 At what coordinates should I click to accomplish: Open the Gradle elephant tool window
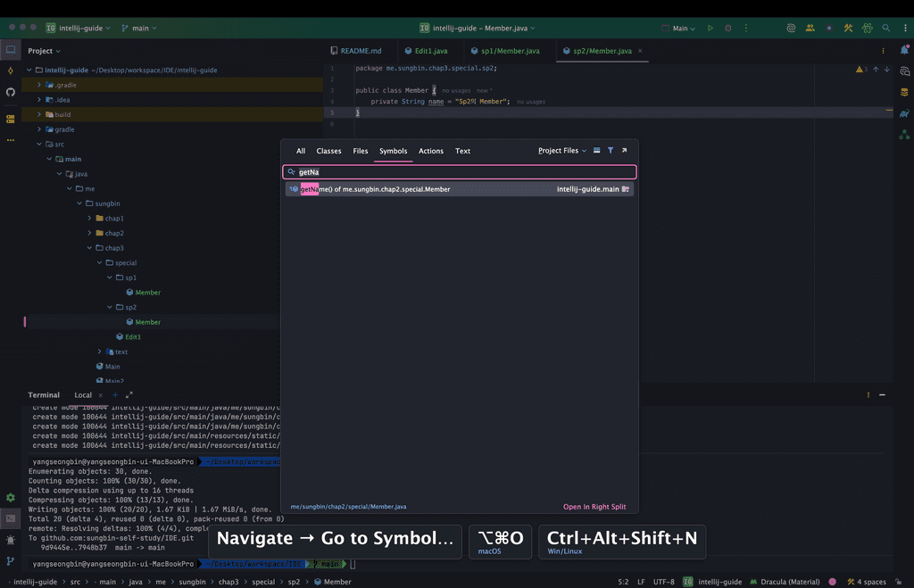point(904,113)
